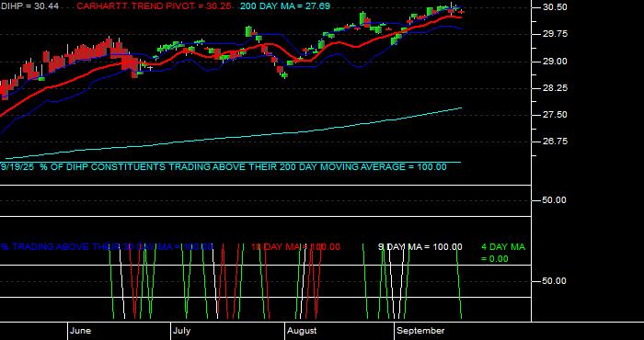Click the 200 Day MA = 27.69 label
The image size is (644, 340).
click(285, 6)
